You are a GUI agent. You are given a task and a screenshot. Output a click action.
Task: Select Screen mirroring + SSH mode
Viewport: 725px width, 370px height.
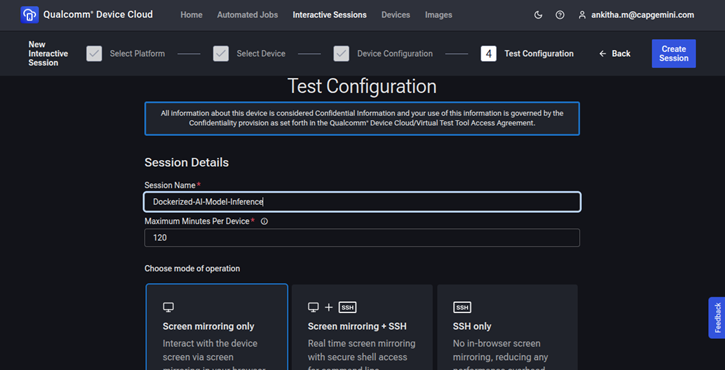(362, 327)
